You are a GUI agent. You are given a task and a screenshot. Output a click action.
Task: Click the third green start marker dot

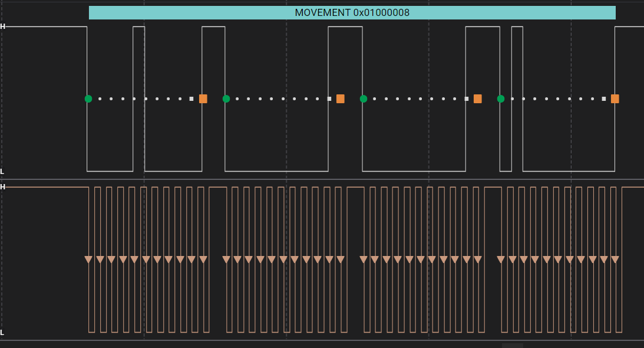coord(364,99)
